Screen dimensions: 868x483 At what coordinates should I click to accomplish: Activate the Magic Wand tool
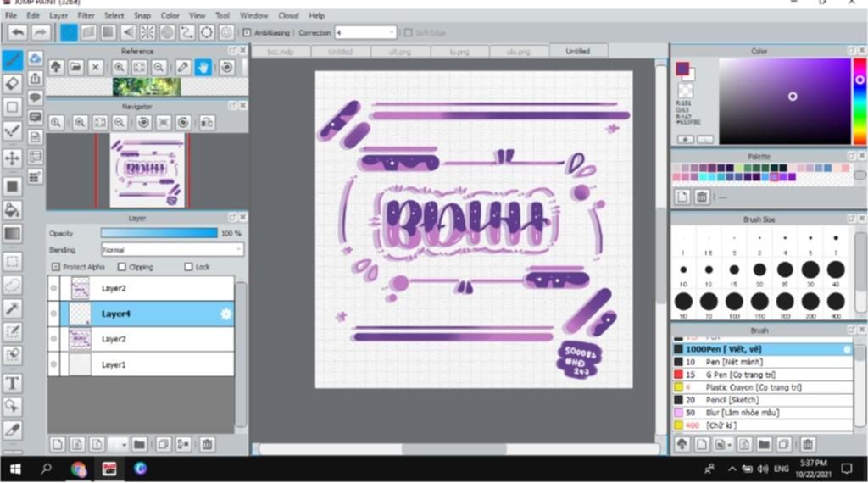(12, 308)
